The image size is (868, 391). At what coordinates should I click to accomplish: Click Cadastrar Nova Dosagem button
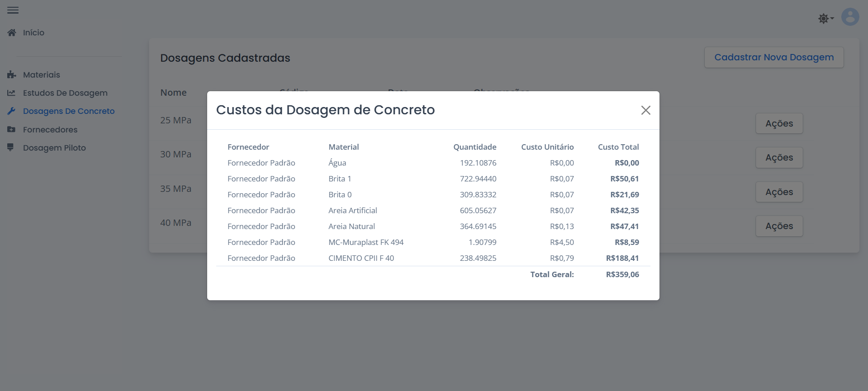click(774, 57)
